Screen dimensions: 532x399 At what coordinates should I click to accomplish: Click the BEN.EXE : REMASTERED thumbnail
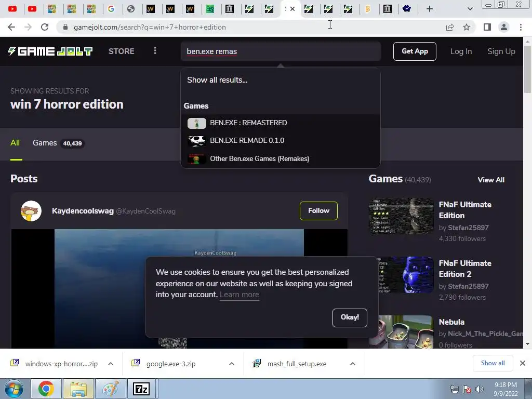point(197,123)
